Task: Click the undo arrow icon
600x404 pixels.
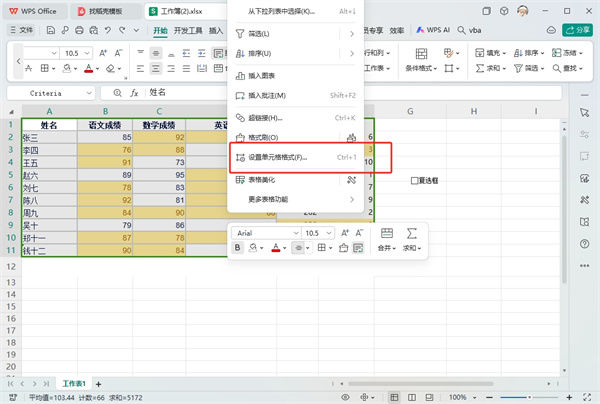Action: 106,31
